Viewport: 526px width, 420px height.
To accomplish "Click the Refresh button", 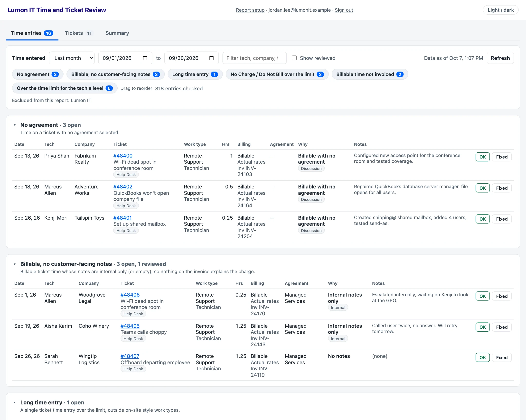I will pos(500,58).
